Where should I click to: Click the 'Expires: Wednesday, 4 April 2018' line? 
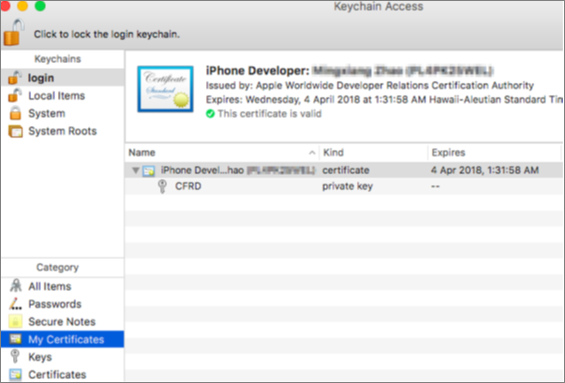(x=384, y=99)
